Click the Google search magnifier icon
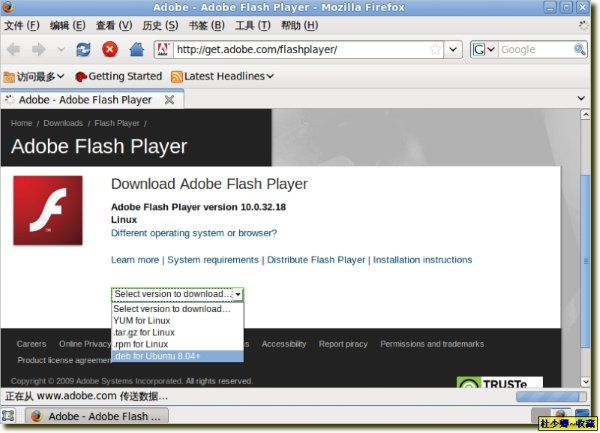 click(580, 49)
